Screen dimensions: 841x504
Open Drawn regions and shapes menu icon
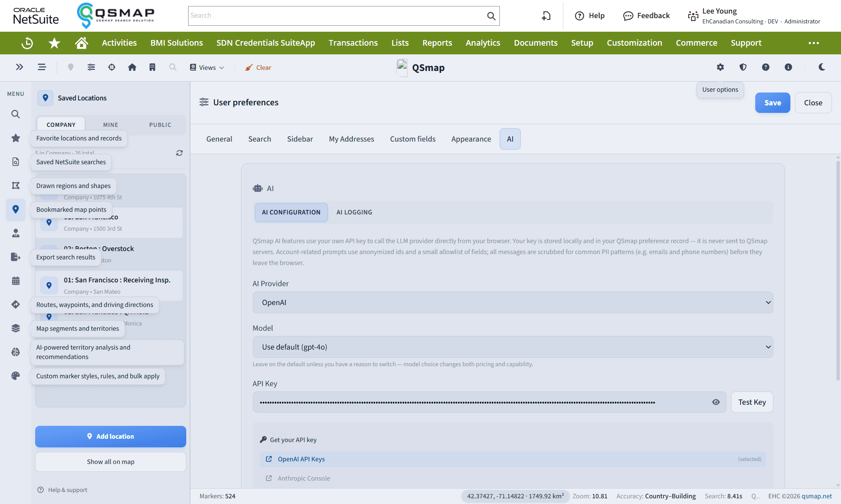15,185
